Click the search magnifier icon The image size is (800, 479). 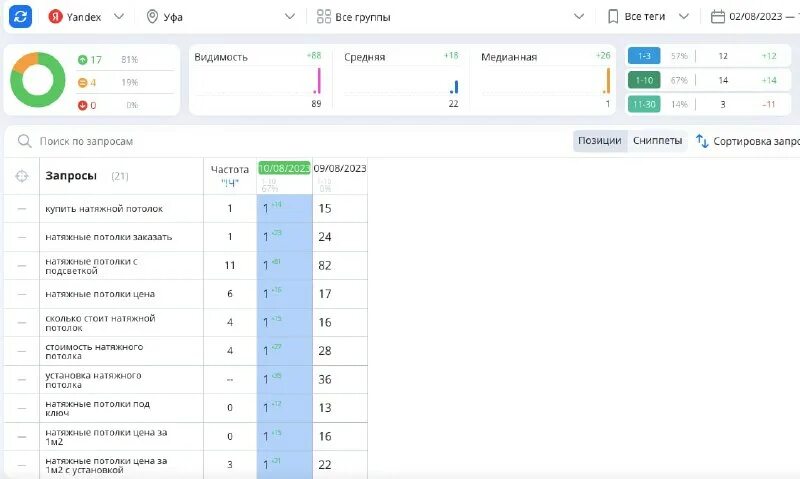[24, 141]
